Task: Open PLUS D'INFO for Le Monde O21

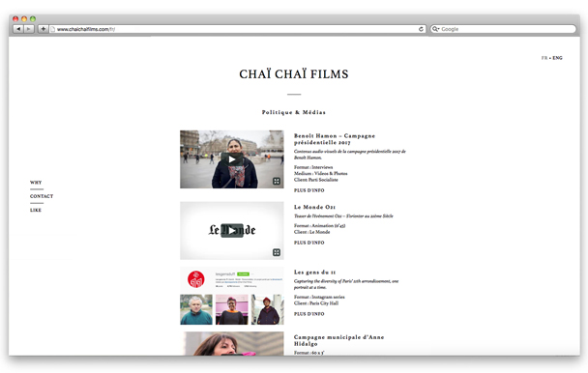Action: click(309, 243)
